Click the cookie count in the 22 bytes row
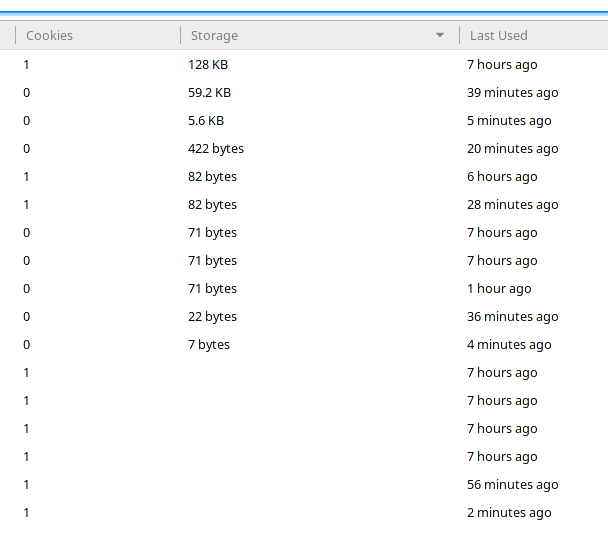 [26, 316]
